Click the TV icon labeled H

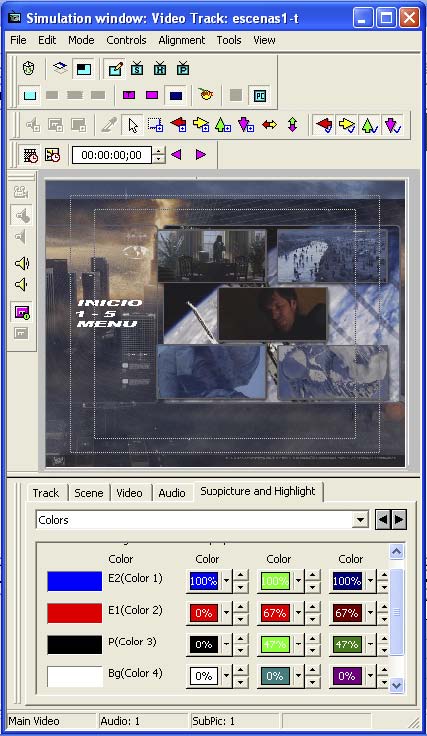[160, 69]
